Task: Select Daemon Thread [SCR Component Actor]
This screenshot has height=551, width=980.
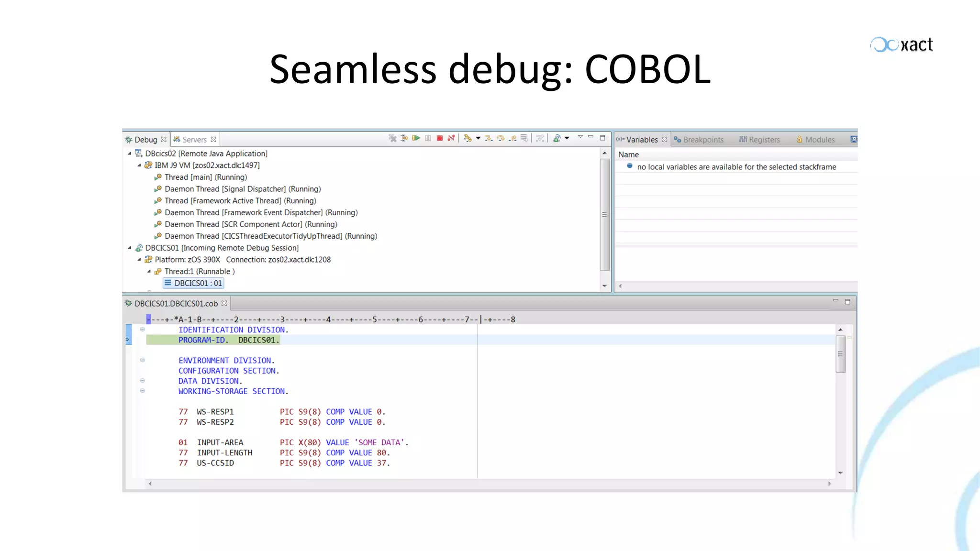Action: pyautogui.click(x=251, y=224)
